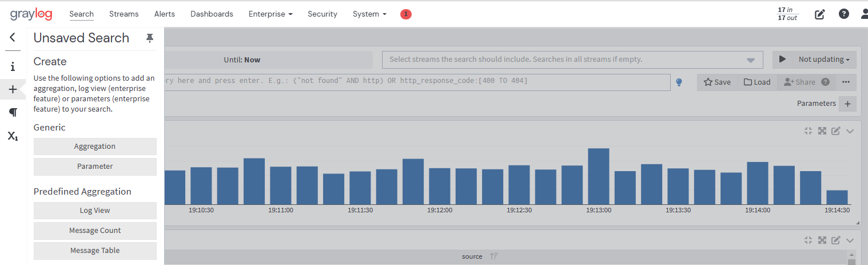Image resolution: width=868 pixels, height=265 pixels.
Task: Open the histogram widget actions chevron
Action: [850, 131]
